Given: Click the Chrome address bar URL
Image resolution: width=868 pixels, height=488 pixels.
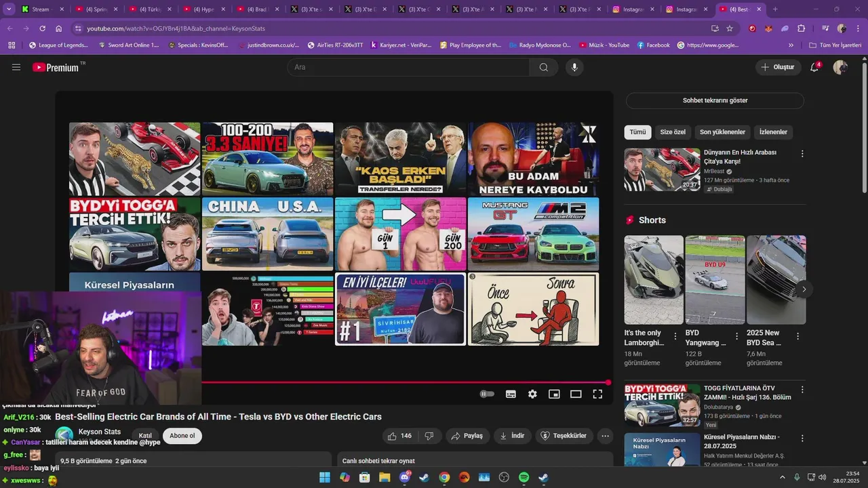Looking at the screenshot, I should click(176, 28).
